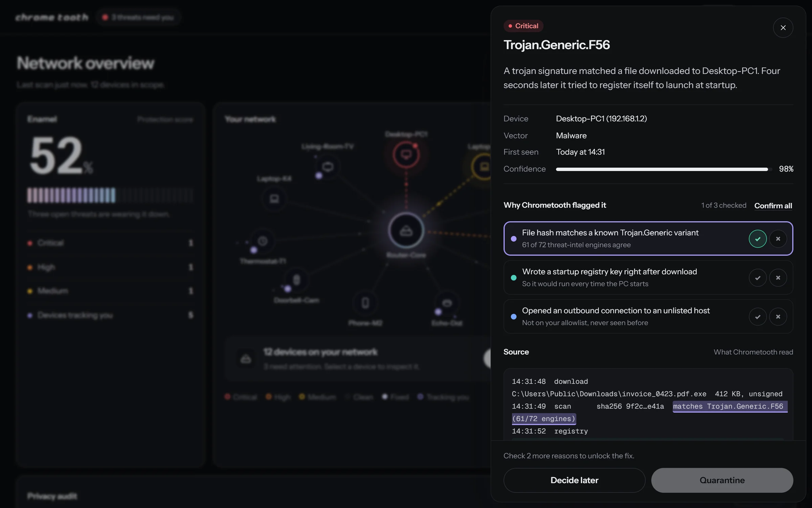The image size is (812, 508).
Task: Select the Doorbell-Cam device node
Action: (296, 280)
